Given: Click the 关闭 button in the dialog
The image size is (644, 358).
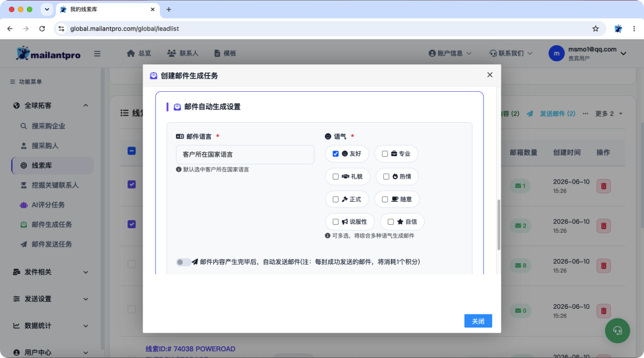Looking at the screenshot, I should 478,321.
